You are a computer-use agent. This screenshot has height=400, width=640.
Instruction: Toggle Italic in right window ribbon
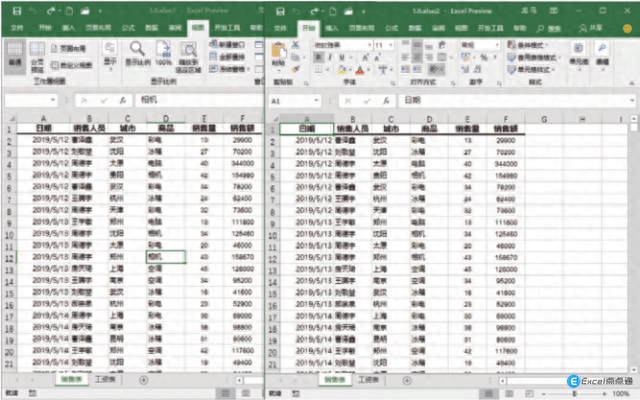click(x=330, y=58)
